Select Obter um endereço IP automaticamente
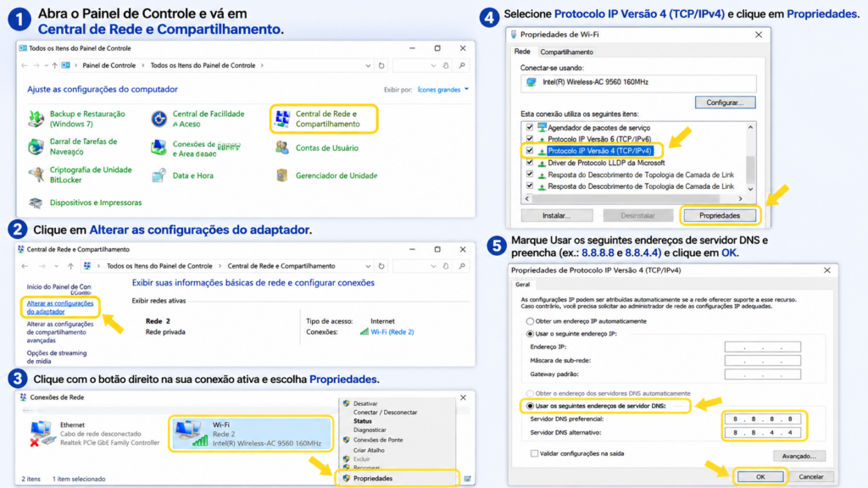This screenshot has height=488, width=868. tap(530, 321)
